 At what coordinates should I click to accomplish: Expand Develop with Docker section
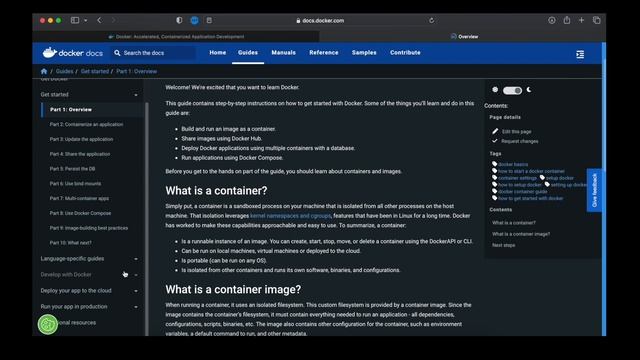point(136,275)
